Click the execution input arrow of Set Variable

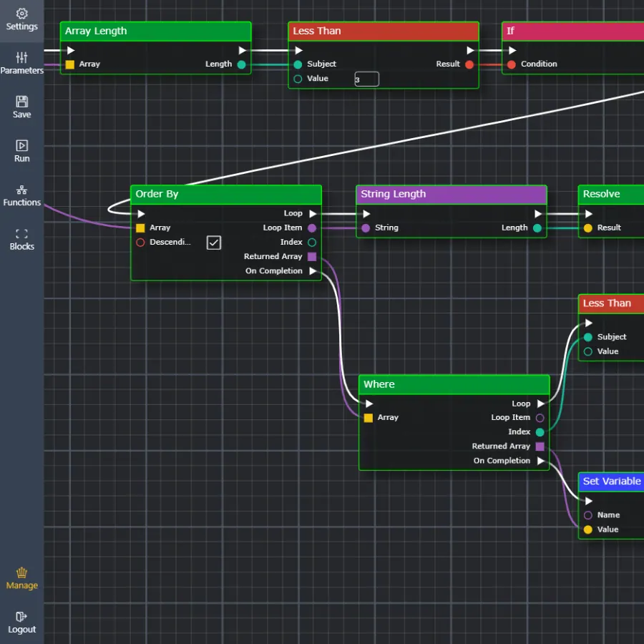click(589, 501)
